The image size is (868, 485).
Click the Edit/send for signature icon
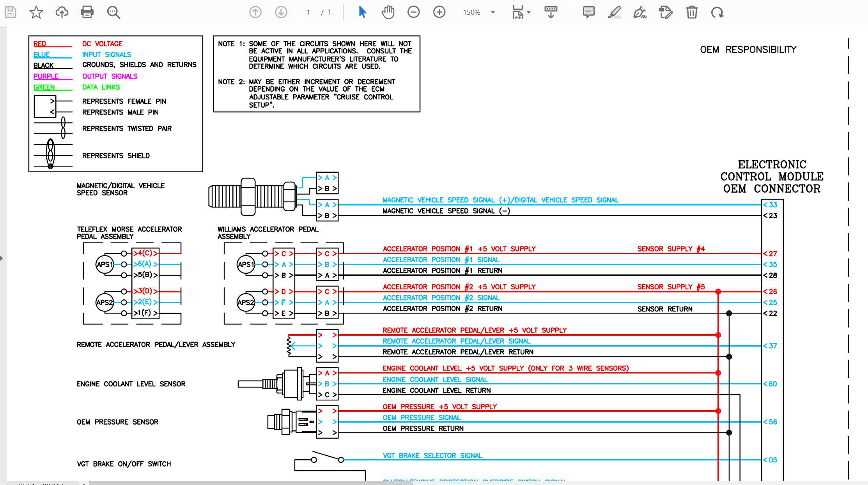pos(666,12)
